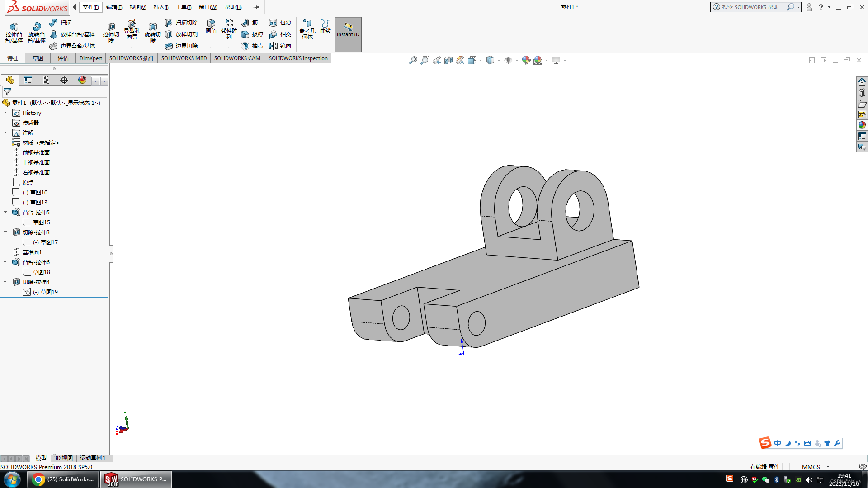The image size is (868, 488).
Task: Open the Curves dropdown arrow
Action: (x=325, y=47)
